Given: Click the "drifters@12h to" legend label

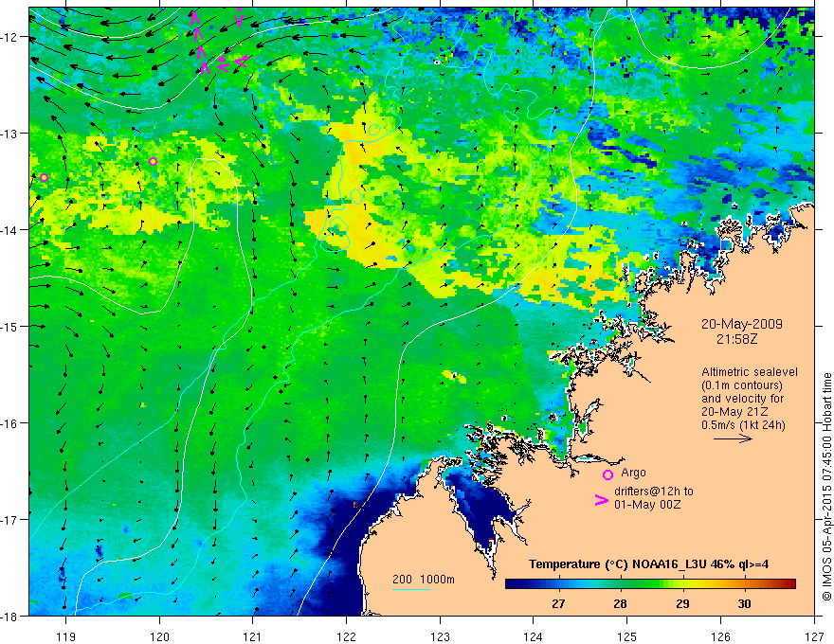Looking at the screenshot, I should (x=654, y=492).
